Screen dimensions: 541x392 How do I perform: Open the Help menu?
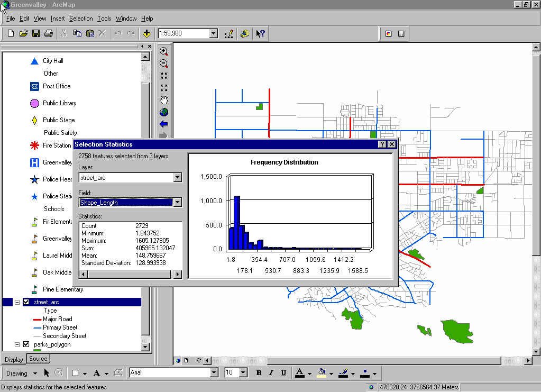(147, 19)
